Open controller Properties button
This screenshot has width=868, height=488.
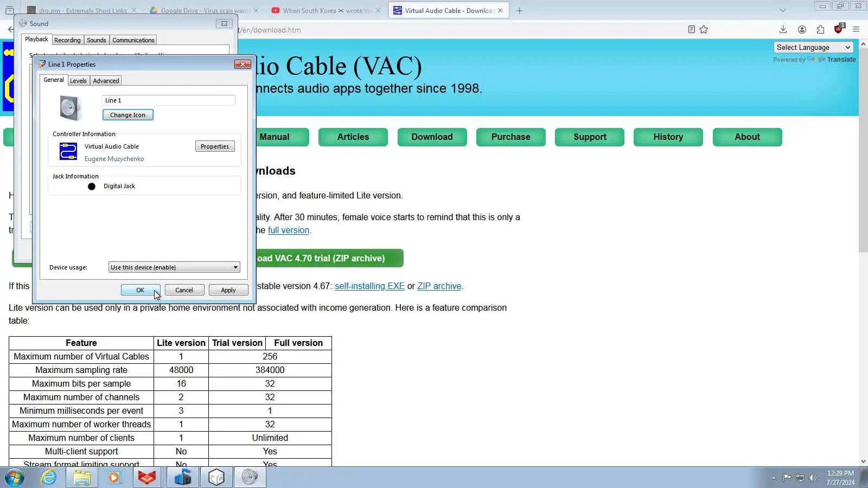pos(215,146)
